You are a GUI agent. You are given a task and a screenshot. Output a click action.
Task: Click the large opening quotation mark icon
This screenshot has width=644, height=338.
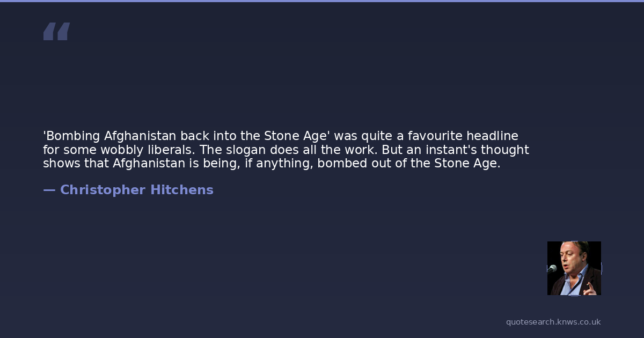tap(56, 32)
